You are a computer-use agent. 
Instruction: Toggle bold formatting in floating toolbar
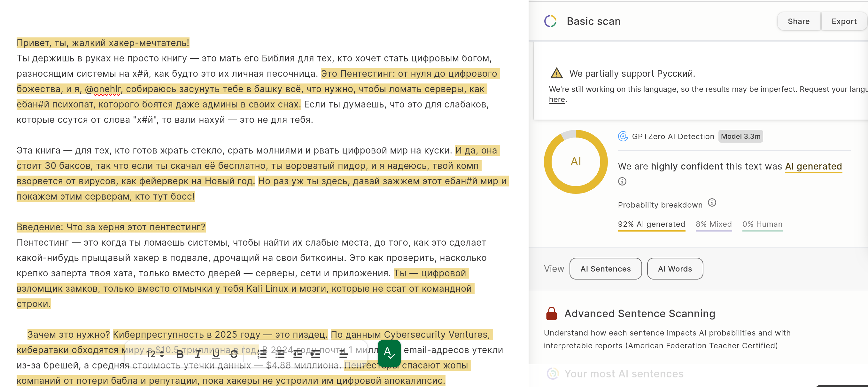click(x=180, y=354)
